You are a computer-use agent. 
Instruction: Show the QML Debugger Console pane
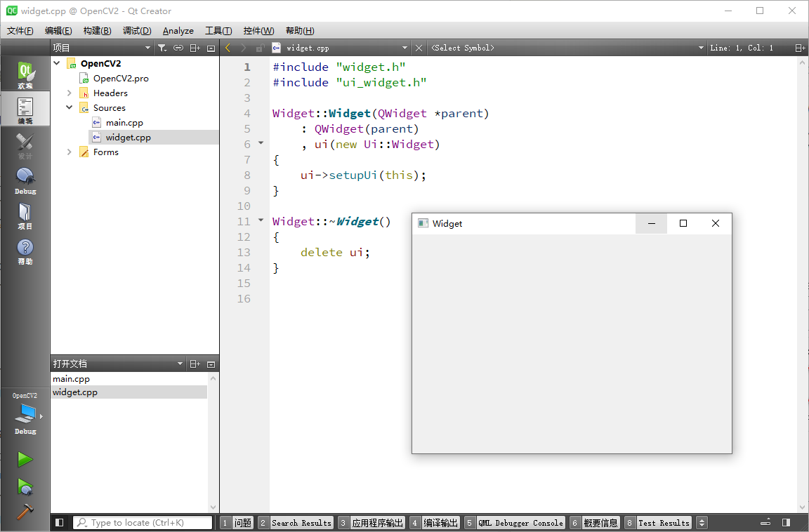tap(514, 523)
